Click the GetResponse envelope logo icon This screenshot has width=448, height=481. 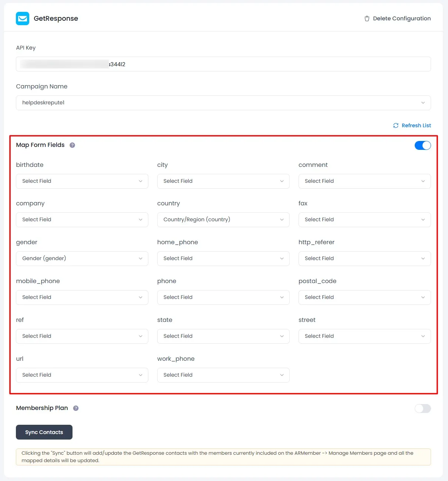coord(23,18)
